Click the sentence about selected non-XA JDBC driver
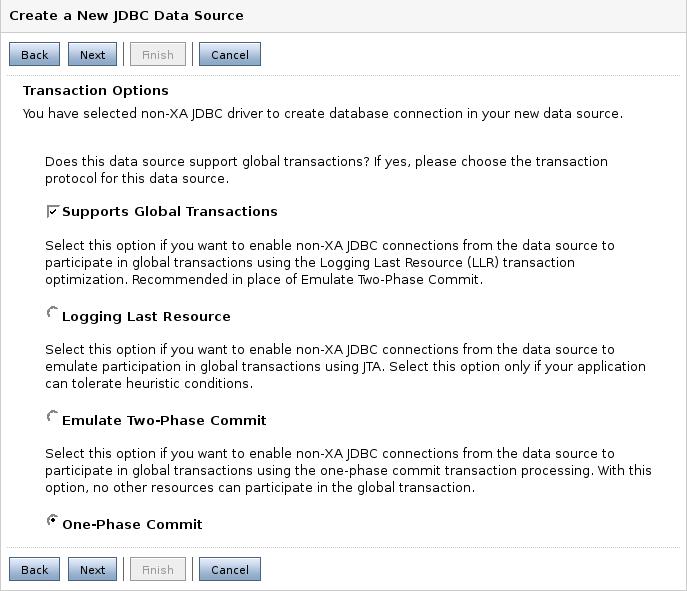This screenshot has width=687, height=591. [x=323, y=114]
